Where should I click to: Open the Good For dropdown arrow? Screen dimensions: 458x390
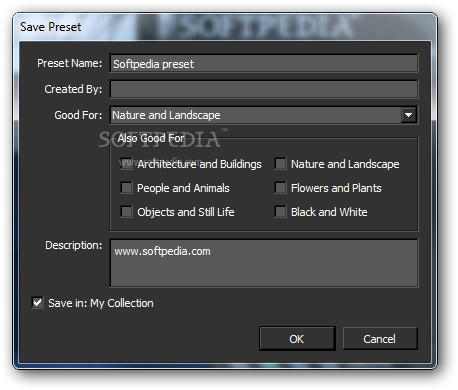pyautogui.click(x=409, y=115)
